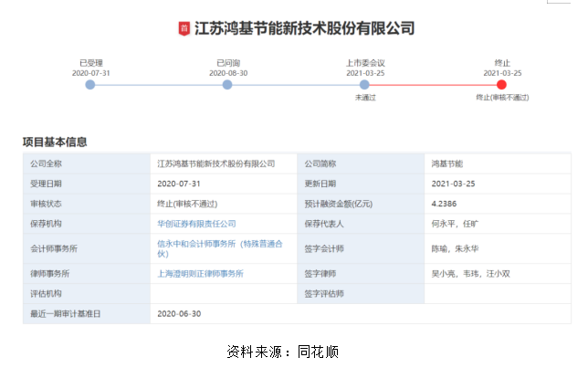Open the 上海澄明则正律师事务所 link
The height and width of the screenshot is (368, 588).
(x=200, y=274)
